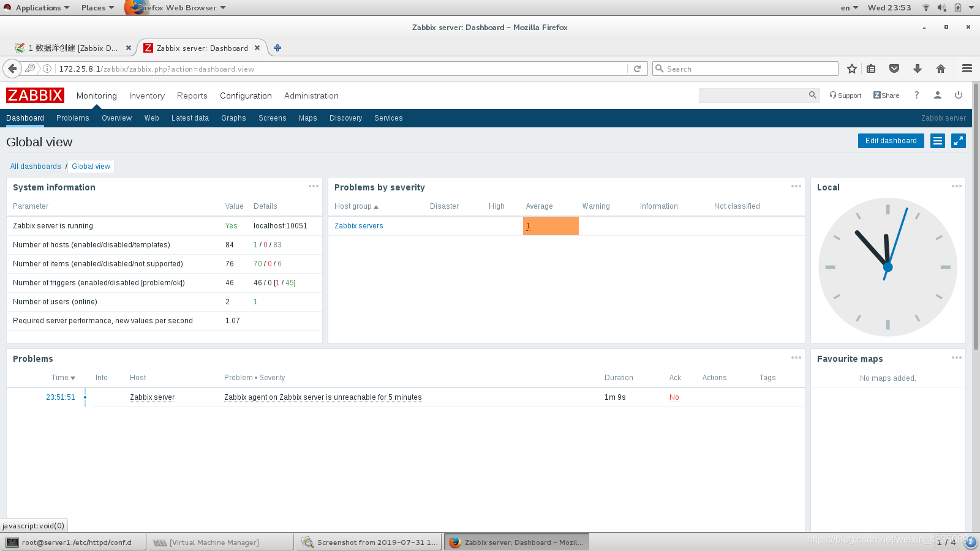Reload the page with refresh icon
The height and width of the screenshot is (551, 980).
click(637, 69)
